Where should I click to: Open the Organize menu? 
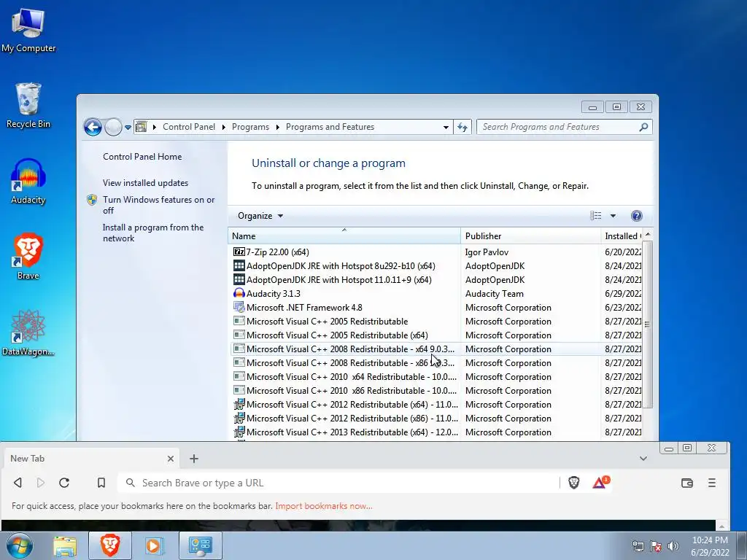(x=260, y=216)
